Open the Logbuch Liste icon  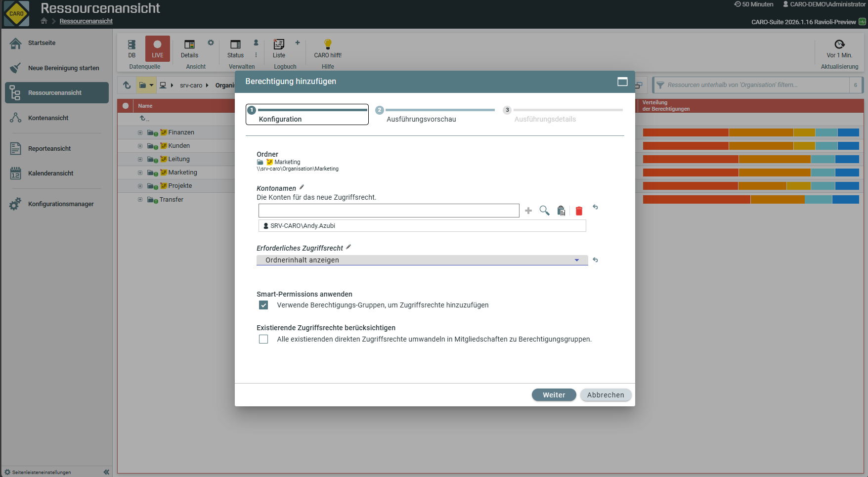click(279, 48)
